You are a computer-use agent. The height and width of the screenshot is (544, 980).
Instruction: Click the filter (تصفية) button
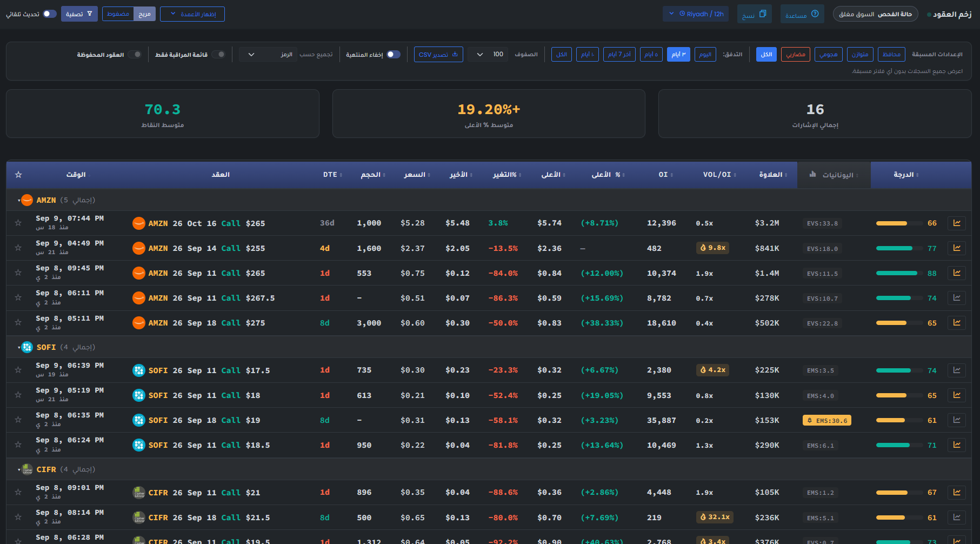point(79,14)
